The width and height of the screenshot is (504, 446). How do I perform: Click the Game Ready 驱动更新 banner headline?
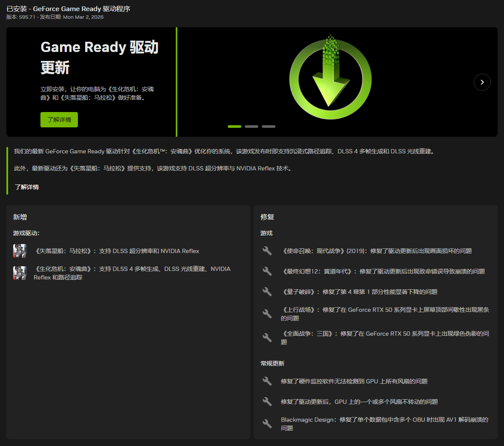(x=99, y=57)
